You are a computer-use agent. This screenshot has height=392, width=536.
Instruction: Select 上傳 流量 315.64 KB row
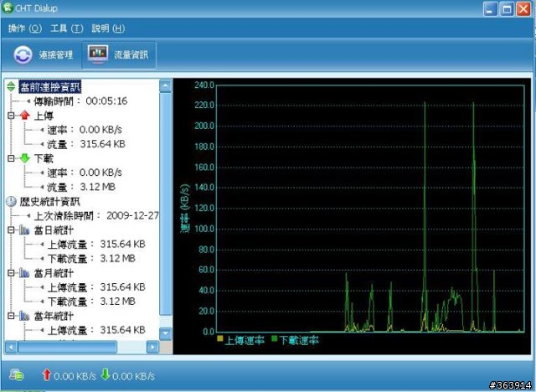[x=86, y=144]
